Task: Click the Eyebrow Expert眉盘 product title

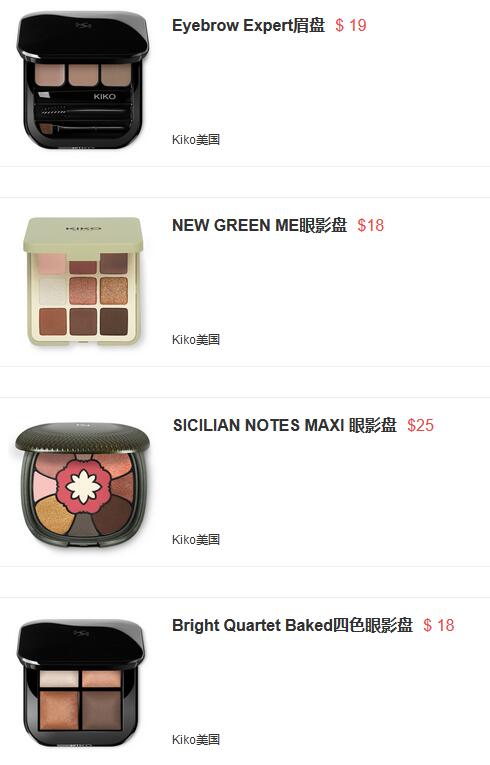Action: pyautogui.click(x=248, y=25)
